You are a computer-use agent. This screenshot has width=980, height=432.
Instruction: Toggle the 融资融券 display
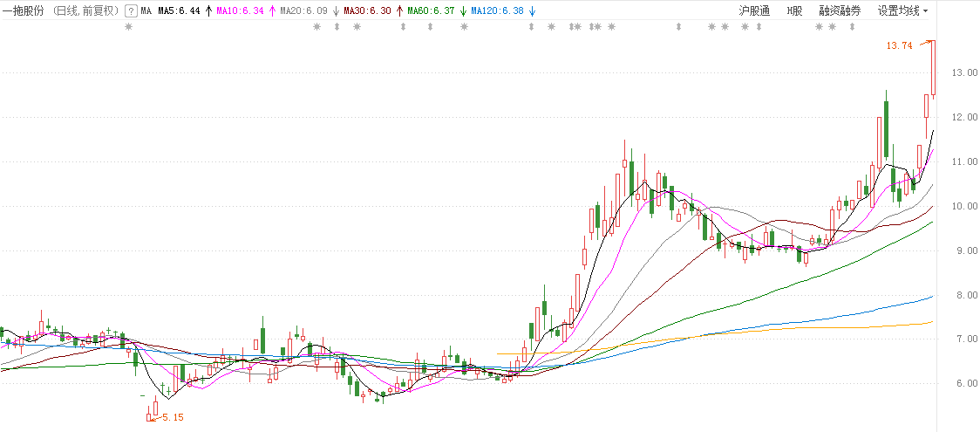(840, 11)
